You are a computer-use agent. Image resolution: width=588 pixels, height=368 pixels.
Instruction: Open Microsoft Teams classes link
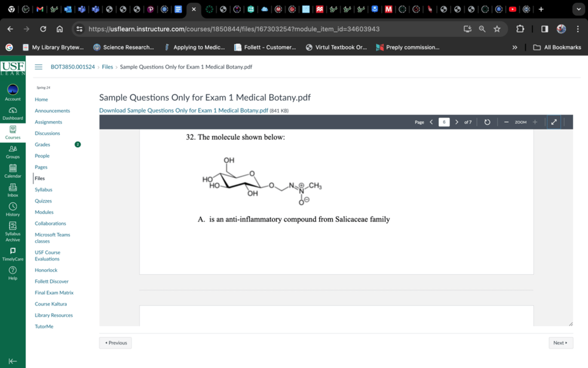pyautogui.click(x=52, y=238)
